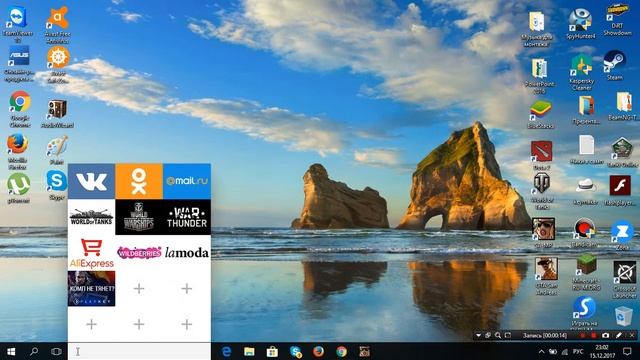Open the lamoda tile

click(x=187, y=253)
